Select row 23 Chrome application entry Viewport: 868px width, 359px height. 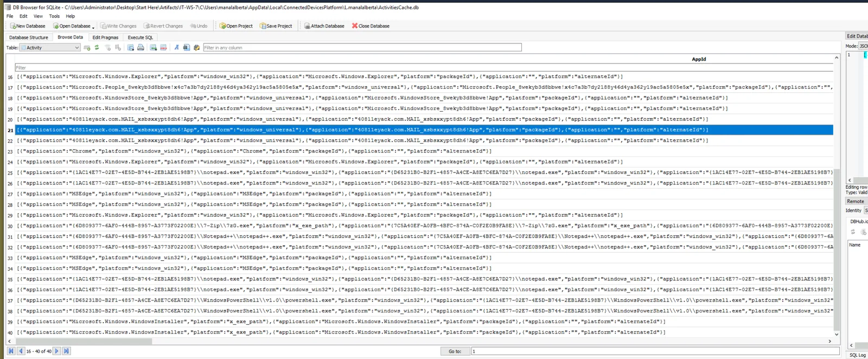424,151
